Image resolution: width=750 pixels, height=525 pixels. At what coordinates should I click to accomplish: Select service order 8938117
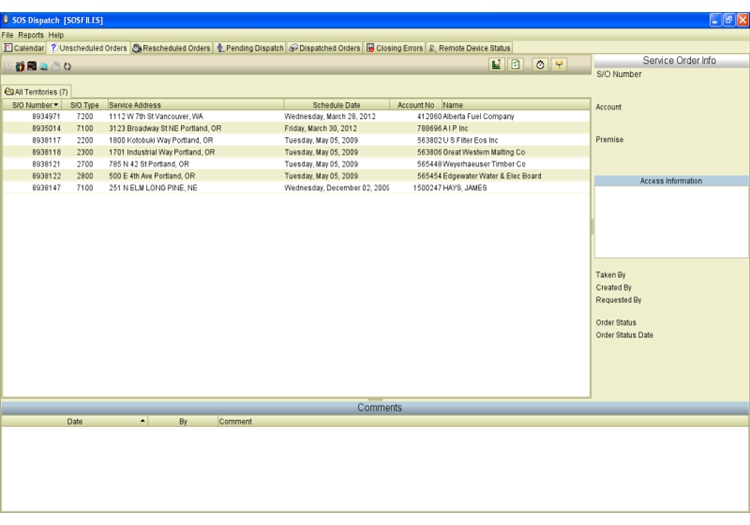46,140
